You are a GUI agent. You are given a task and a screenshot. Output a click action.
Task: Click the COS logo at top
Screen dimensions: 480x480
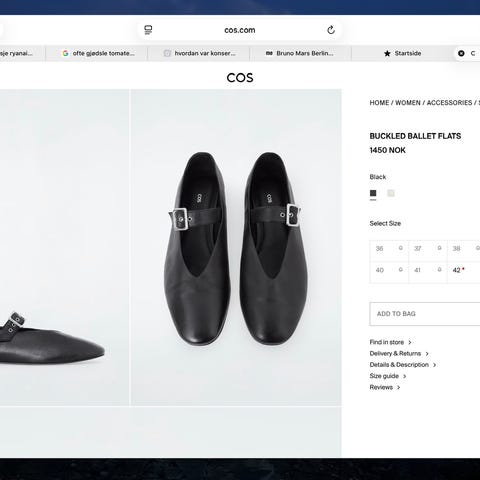240,78
